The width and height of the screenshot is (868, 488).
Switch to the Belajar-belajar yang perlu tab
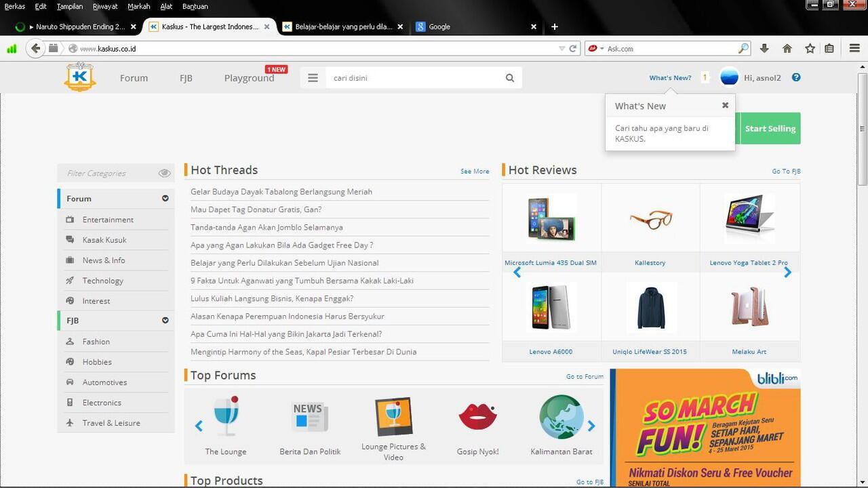(x=342, y=26)
